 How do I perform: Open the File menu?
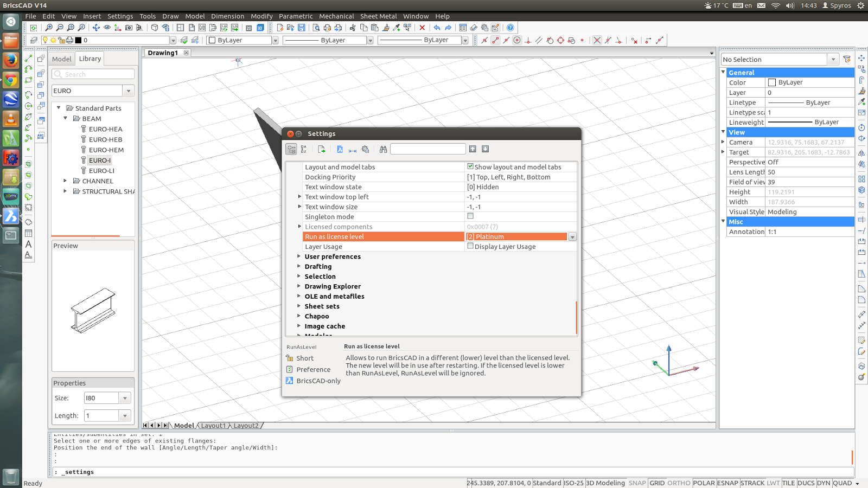point(31,16)
